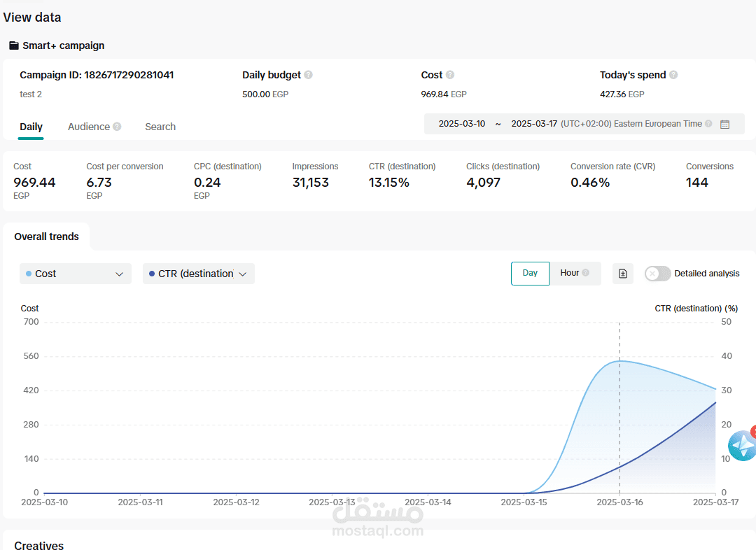
Task: Click the Conversions metric value 144
Action: point(696,183)
